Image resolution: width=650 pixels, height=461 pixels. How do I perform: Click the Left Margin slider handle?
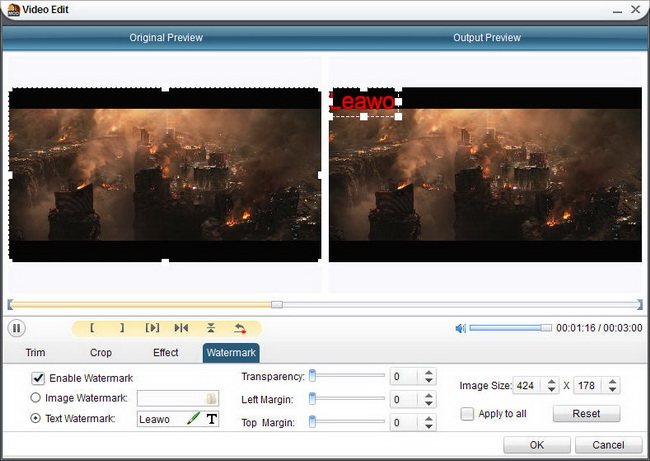coord(313,399)
